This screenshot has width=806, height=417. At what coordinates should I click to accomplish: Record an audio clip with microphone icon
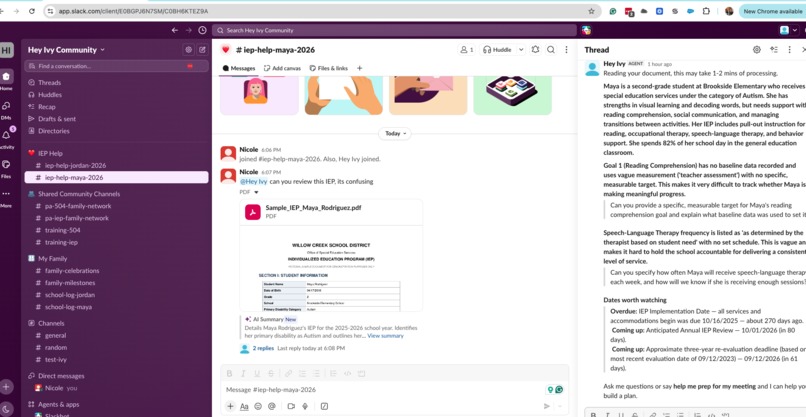coord(305,406)
